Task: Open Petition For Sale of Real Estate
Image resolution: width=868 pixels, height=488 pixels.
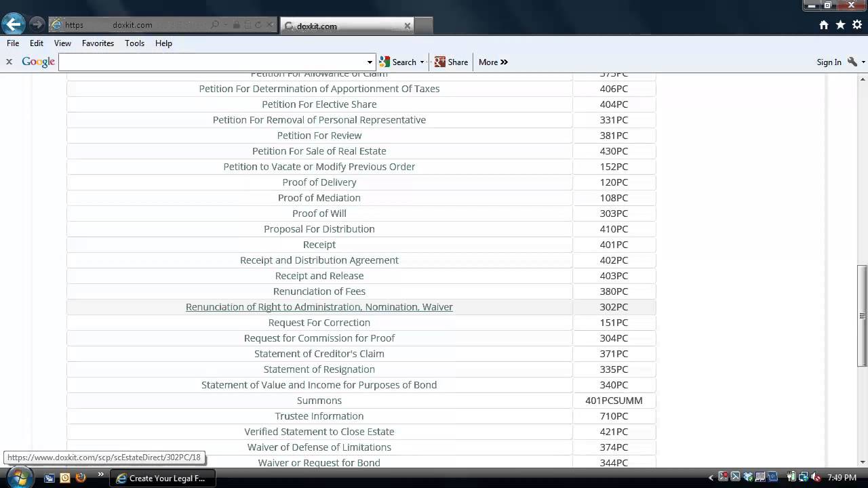Action: point(319,151)
